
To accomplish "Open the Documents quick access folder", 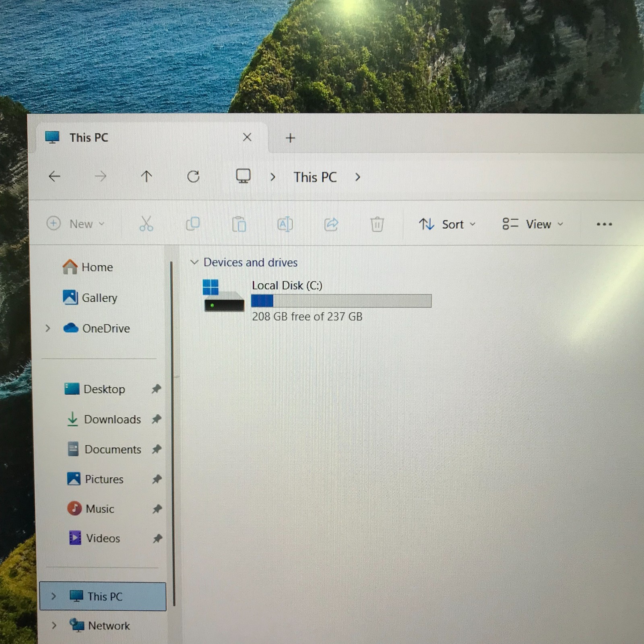I will coord(104,449).
